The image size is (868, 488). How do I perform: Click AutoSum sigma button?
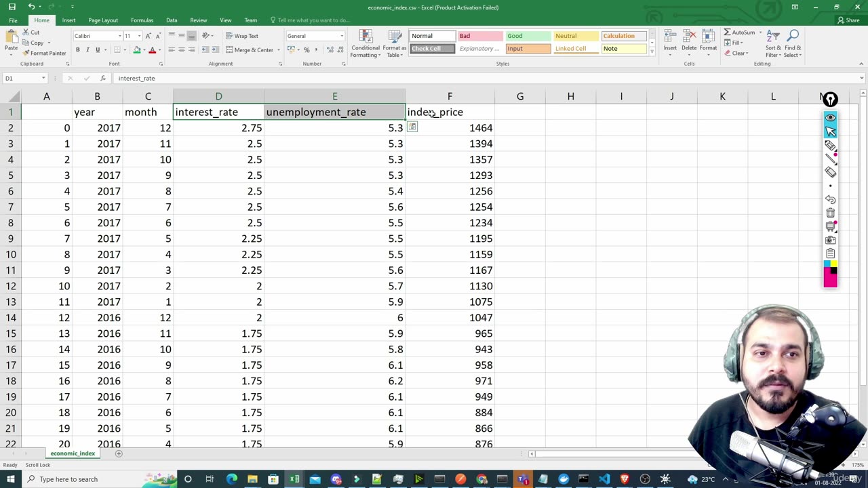click(x=738, y=33)
